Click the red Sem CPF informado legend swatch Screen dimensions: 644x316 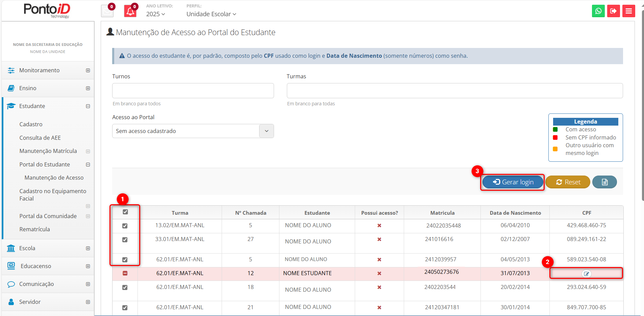555,137
